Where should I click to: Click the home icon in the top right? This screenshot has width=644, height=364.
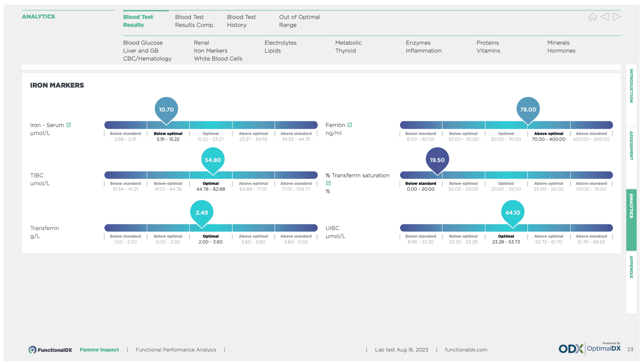(592, 17)
